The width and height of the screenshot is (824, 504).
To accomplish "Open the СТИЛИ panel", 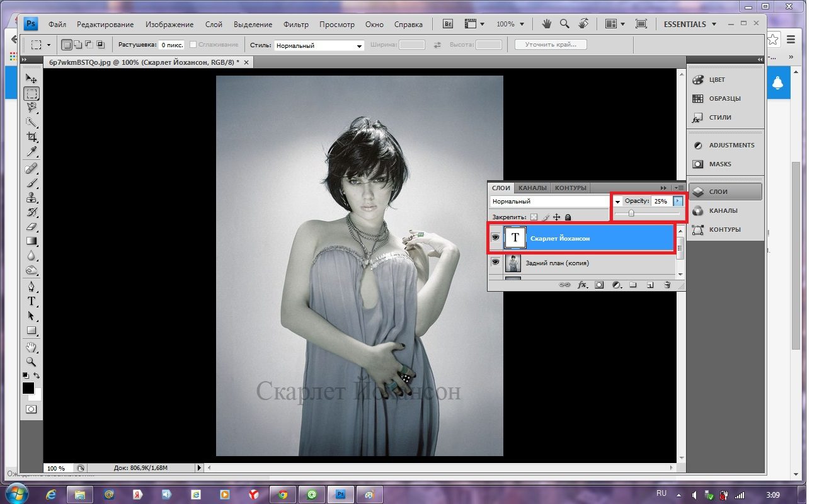I will [x=725, y=117].
